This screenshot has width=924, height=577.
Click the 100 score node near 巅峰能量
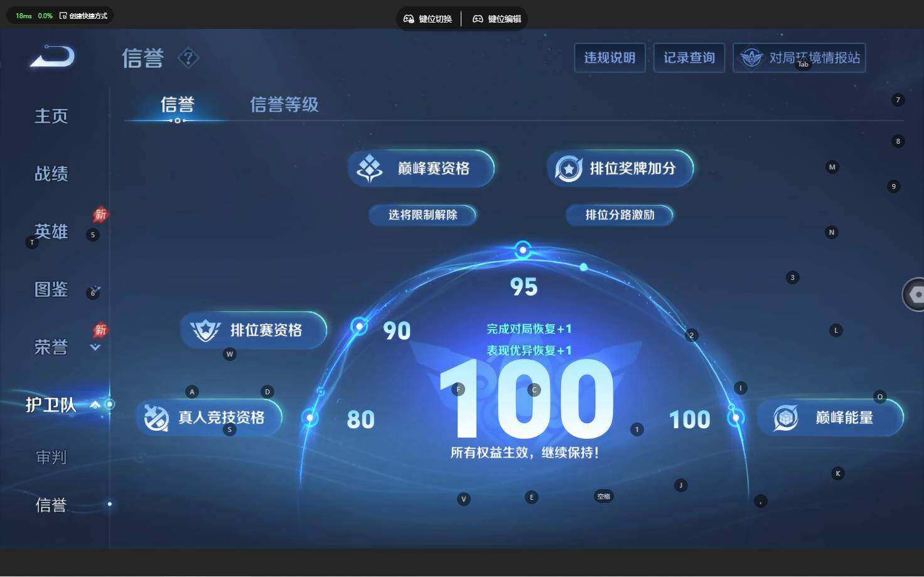[736, 418]
